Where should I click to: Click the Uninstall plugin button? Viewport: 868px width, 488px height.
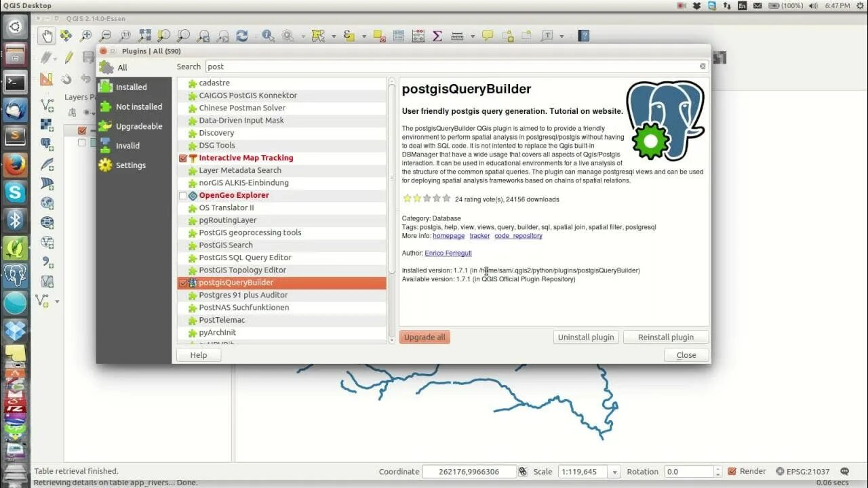[x=586, y=337]
